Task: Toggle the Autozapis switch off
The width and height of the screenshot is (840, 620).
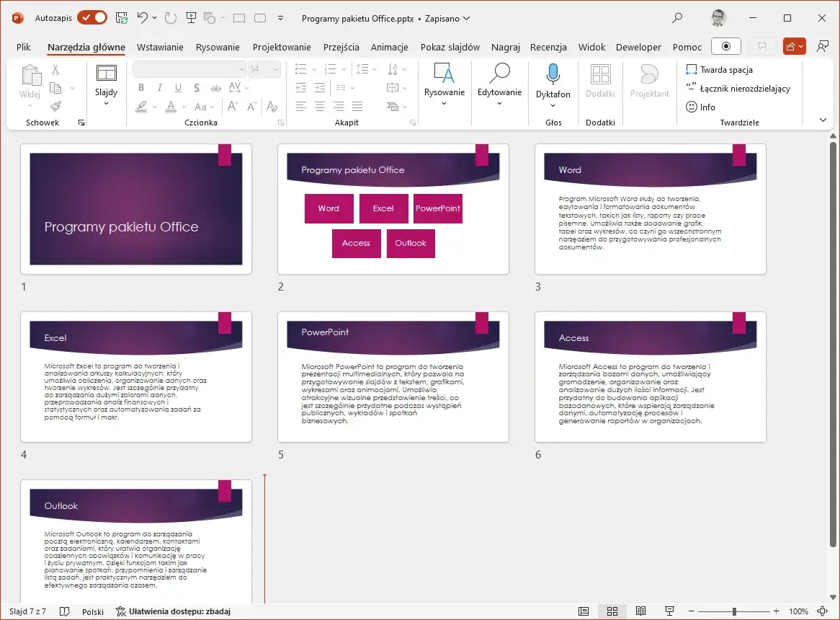Action: pos(92,18)
